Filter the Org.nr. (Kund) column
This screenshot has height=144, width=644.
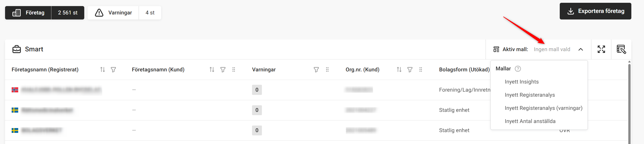410,70
